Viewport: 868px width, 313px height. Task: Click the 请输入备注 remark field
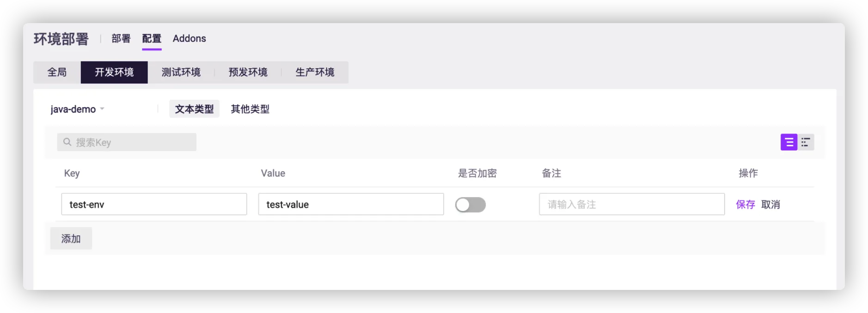tap(632, 204)
